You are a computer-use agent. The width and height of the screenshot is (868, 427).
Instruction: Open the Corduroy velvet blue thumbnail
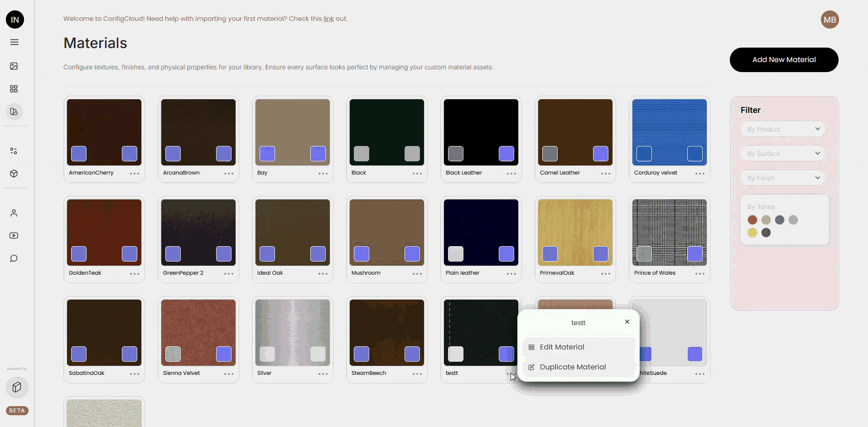pyautogui.click(x=670, y=132)
